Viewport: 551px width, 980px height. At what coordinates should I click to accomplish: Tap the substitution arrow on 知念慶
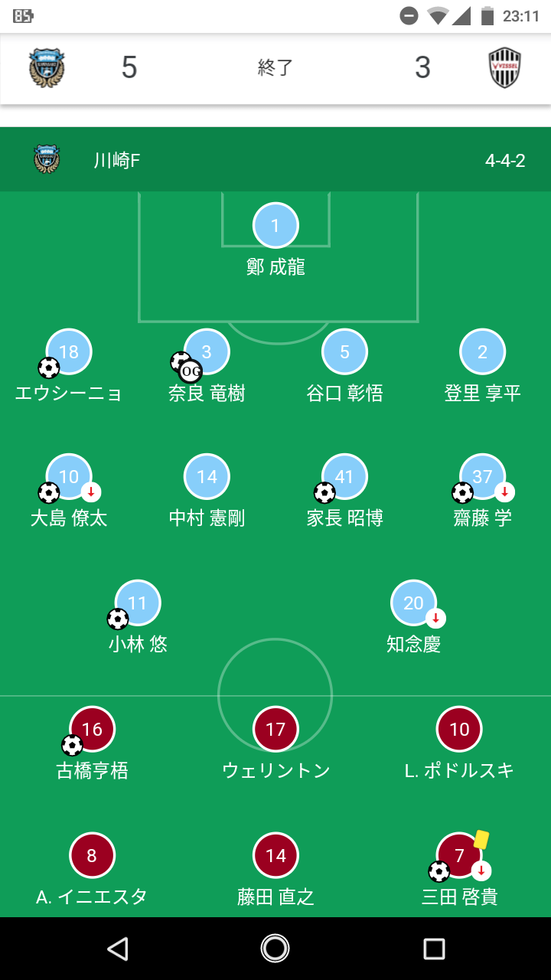(435, 618)
